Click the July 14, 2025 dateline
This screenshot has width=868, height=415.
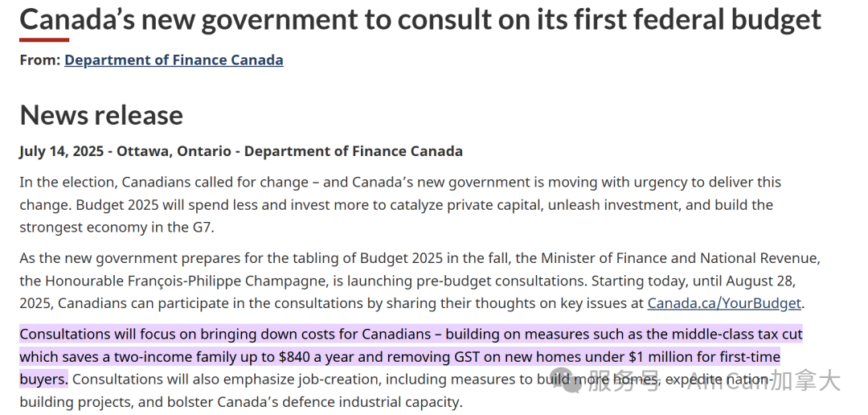pyautogui.click(x=61, y=151)
